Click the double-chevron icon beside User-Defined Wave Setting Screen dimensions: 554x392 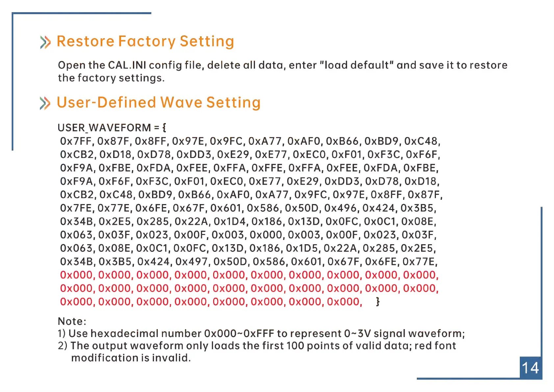coord(45,103)
